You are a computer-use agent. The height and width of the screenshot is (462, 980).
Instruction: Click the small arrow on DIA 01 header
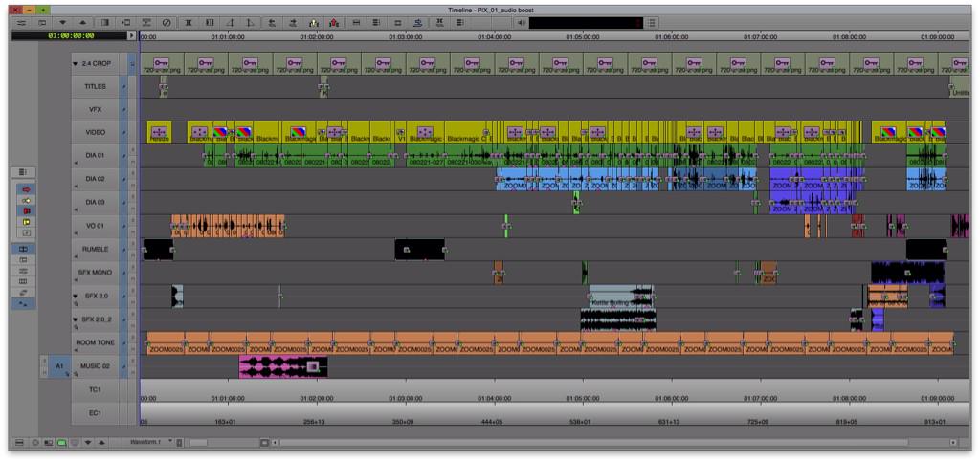76,163
